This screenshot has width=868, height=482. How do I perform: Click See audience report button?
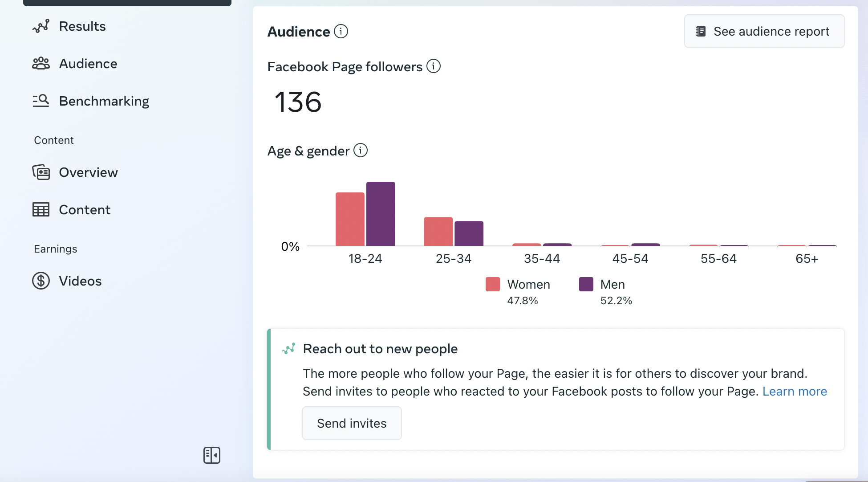tap(764, 32)
